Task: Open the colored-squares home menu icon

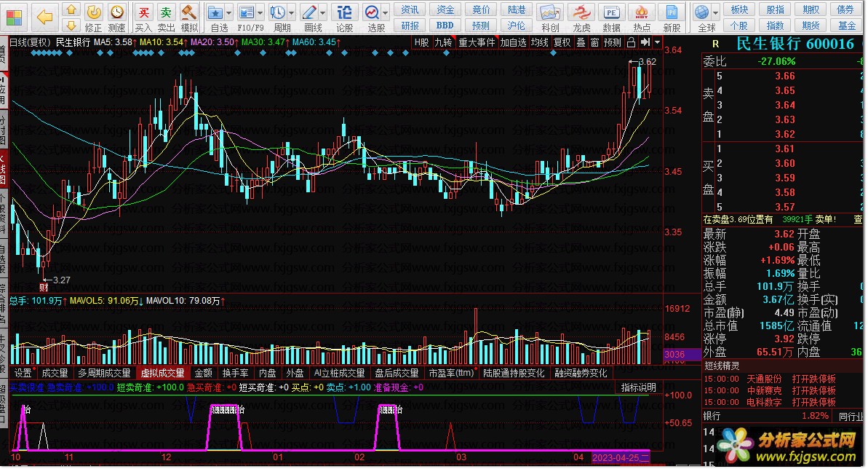Action: click(x=15, y=17)
